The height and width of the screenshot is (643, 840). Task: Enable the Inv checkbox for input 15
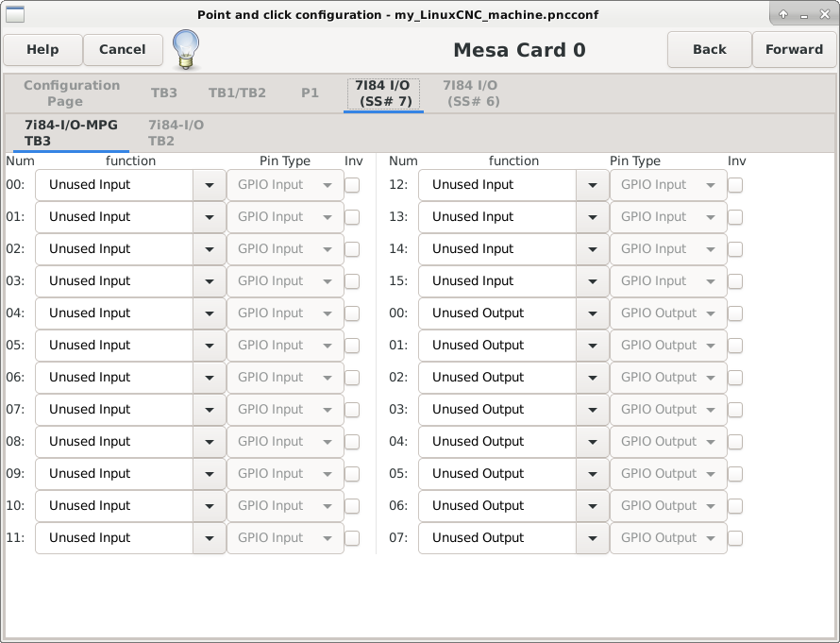click(x=735, y=281)
